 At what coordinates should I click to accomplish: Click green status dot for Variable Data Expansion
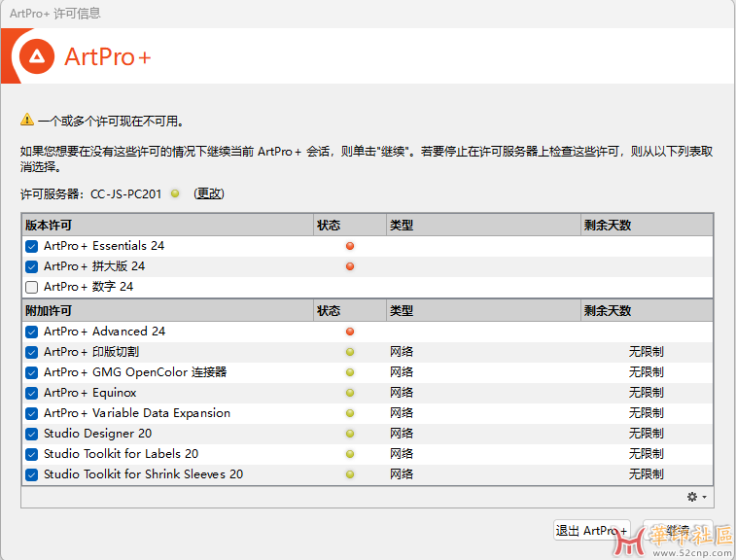pos(350,413)
